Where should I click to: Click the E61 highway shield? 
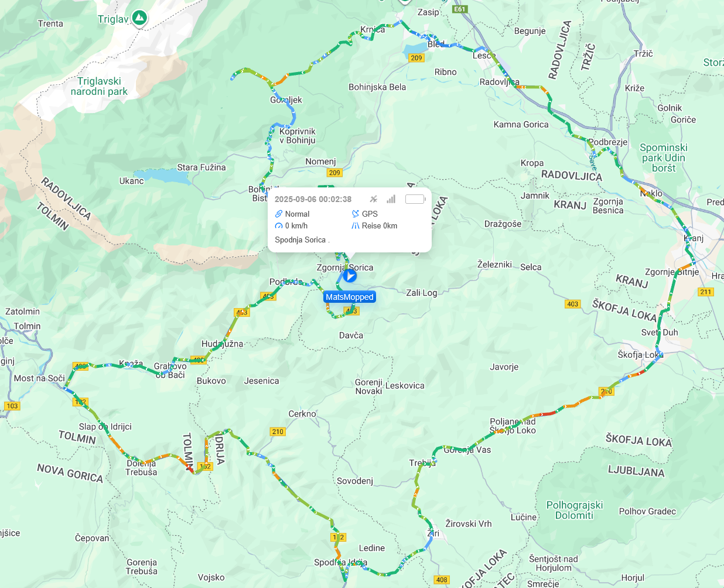[460, 9]
